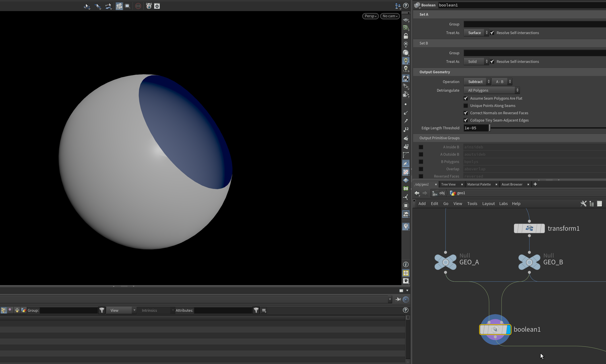Open the Labs menu
Viewport: 606px width, 364px height.
pyautogui.click(x=503, y=204)
